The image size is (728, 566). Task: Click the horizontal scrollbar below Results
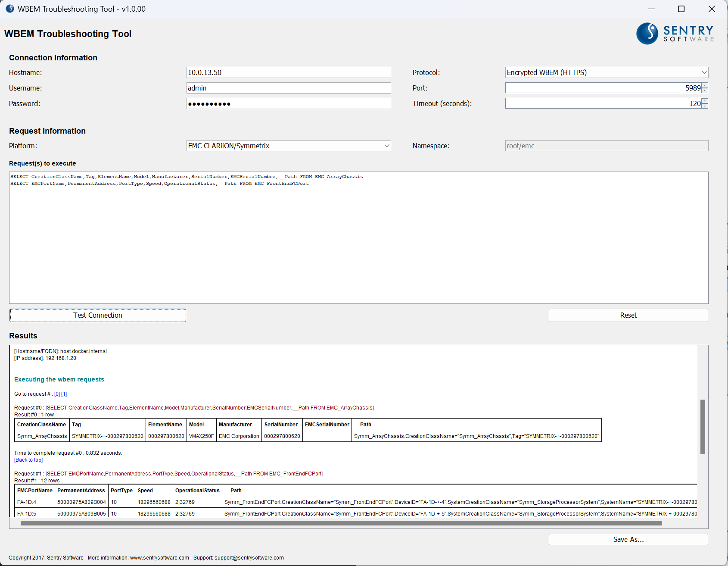(340, 523)
